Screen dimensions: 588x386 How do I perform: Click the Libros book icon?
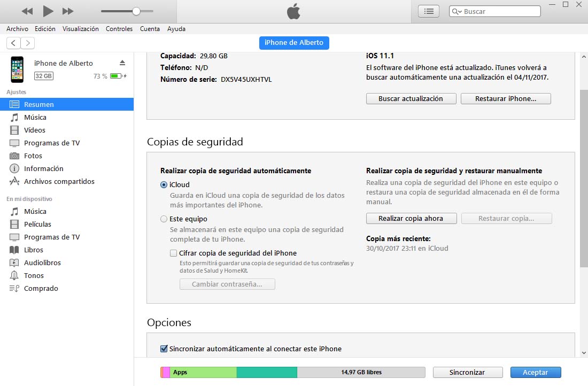coord(14,250)
